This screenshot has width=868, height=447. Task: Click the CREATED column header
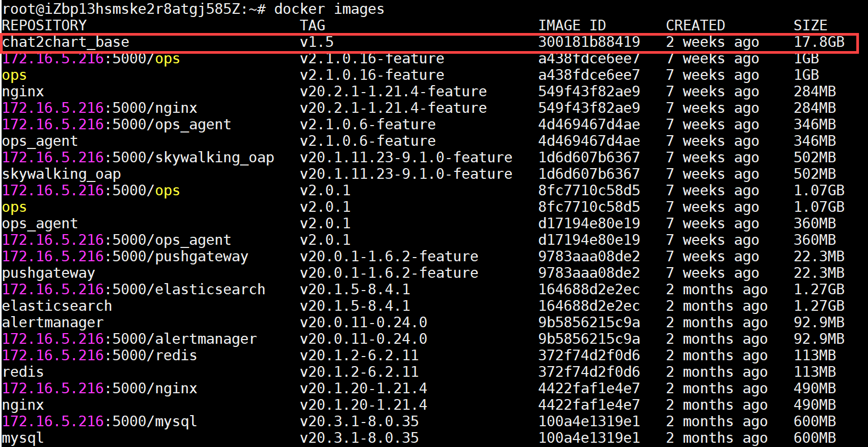point(696,26)
